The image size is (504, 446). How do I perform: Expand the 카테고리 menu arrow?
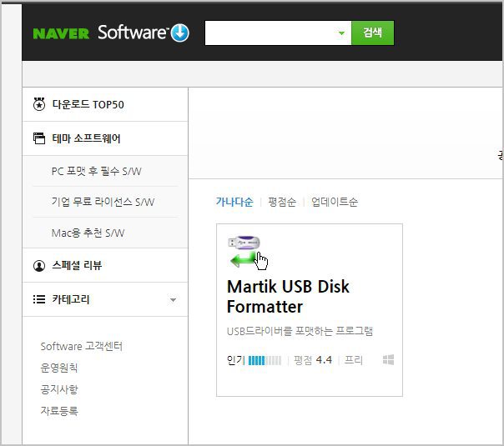tap(173, 300)
